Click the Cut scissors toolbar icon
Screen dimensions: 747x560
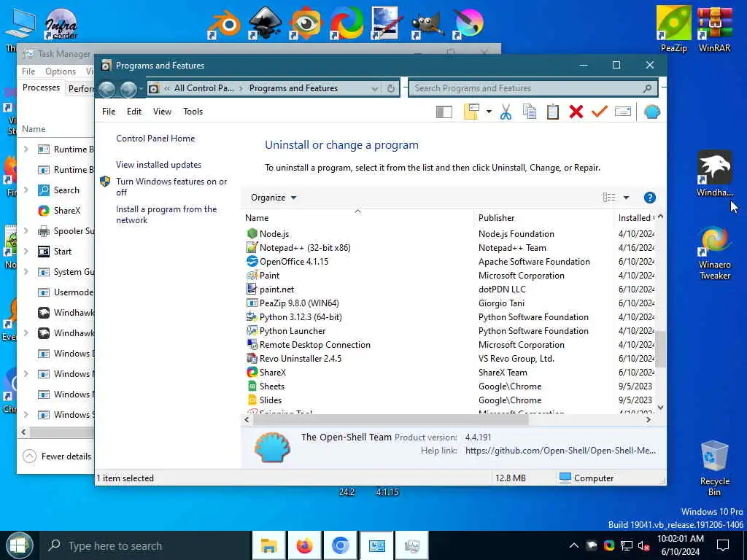506,112
